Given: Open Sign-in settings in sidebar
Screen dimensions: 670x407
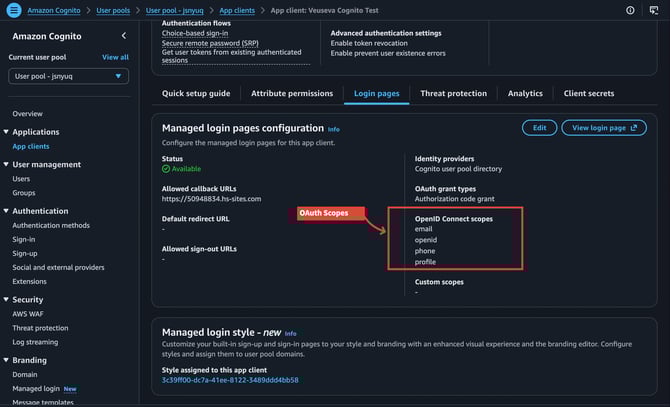Looking at the screenshot, I should [x=24, y=239].
